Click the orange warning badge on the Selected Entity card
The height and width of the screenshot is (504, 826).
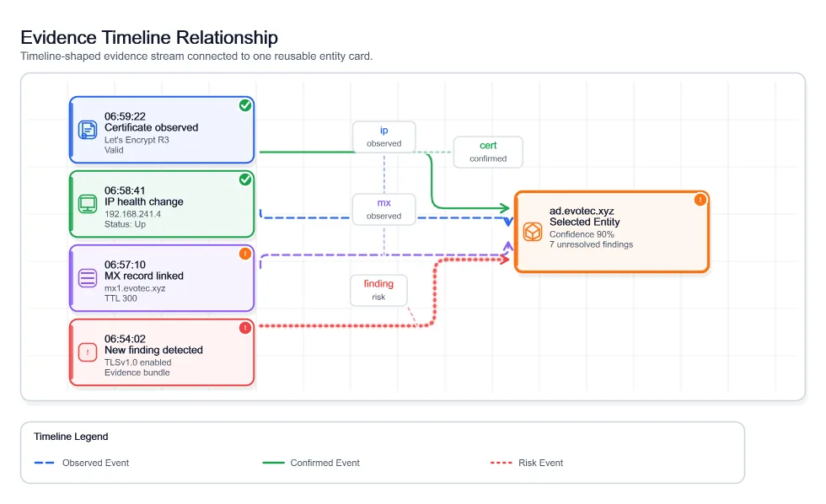click(x=700, y=200)
